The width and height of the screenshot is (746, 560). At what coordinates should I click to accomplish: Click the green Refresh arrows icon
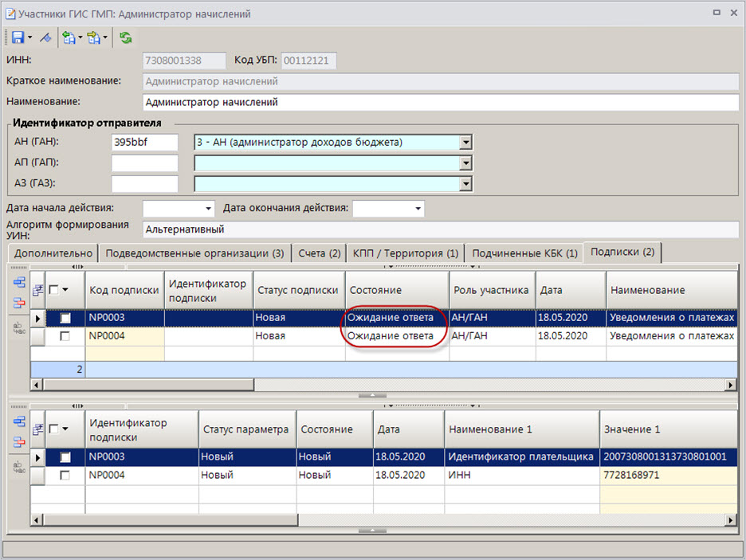click(126, 37)
